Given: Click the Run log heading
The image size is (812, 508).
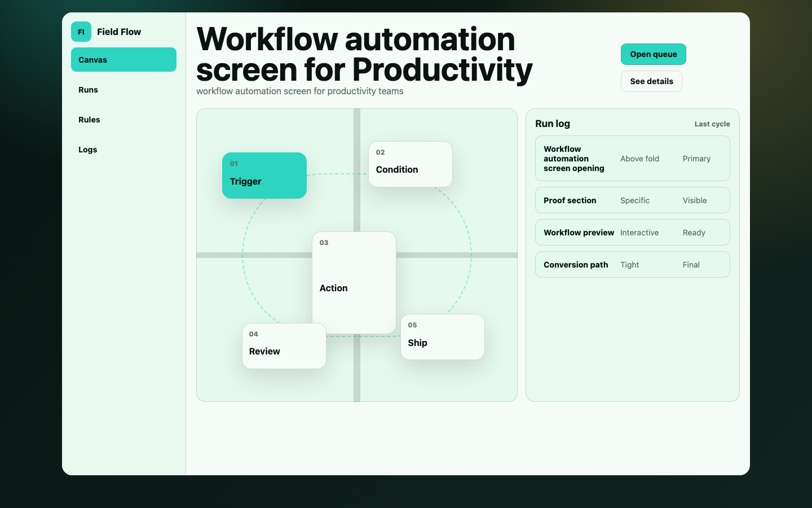Looking at the screenshot, I should click(x=553, y=124).
